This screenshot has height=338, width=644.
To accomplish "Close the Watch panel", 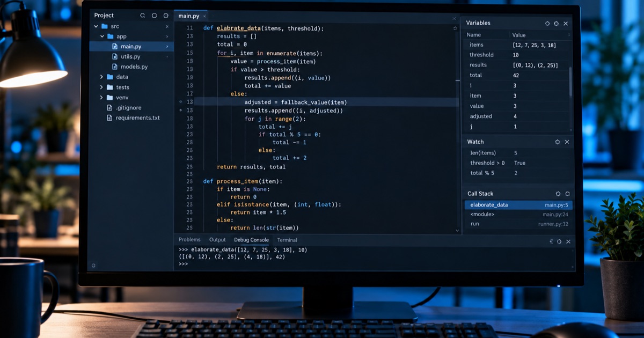I will [567, 142].
